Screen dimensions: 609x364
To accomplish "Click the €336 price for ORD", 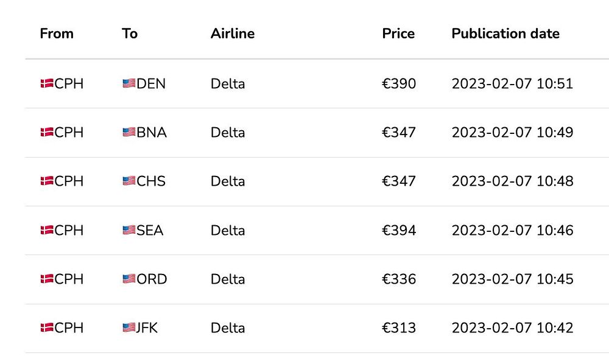I will click(399, 279).
